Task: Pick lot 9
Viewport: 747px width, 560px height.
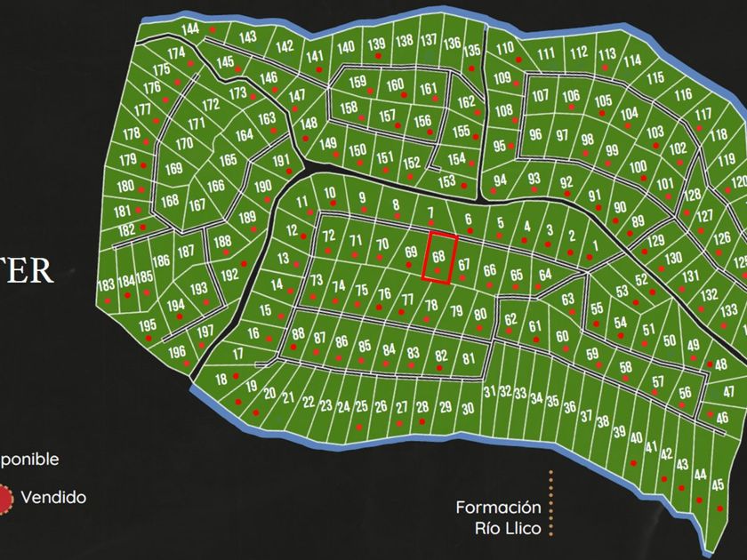Action: point(363,197)
